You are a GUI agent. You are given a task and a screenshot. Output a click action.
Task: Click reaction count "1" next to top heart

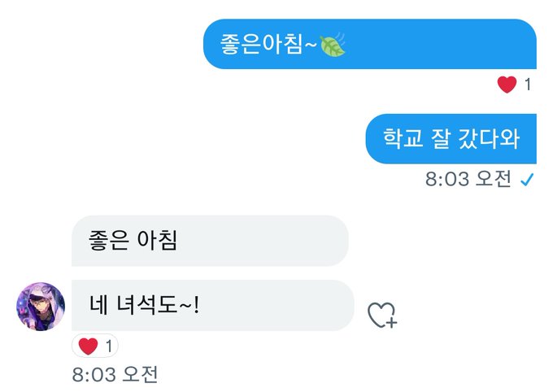pos(528,85)
